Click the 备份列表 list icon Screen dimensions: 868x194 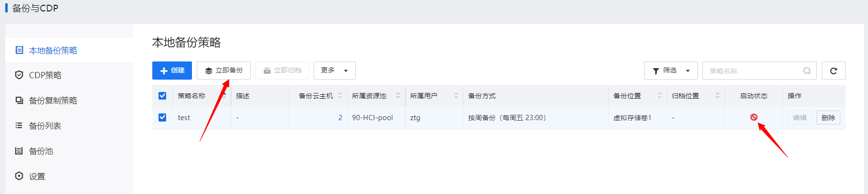[19, 126]
